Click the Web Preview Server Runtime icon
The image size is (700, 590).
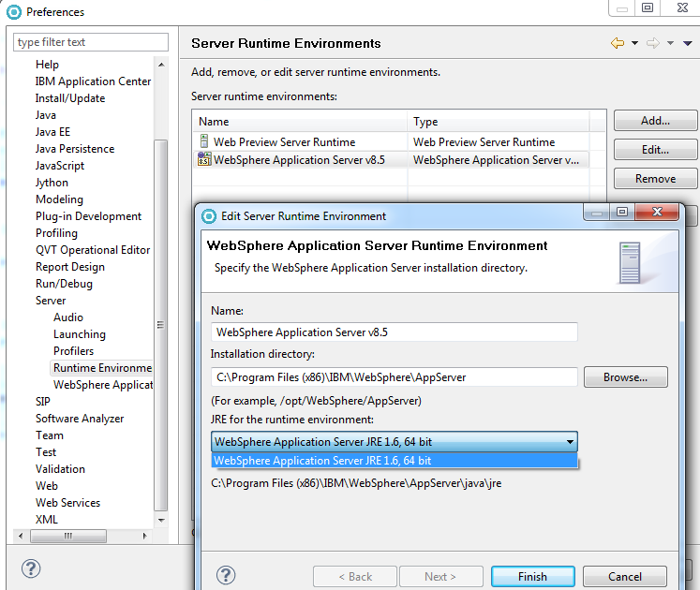tap(204, 141)
